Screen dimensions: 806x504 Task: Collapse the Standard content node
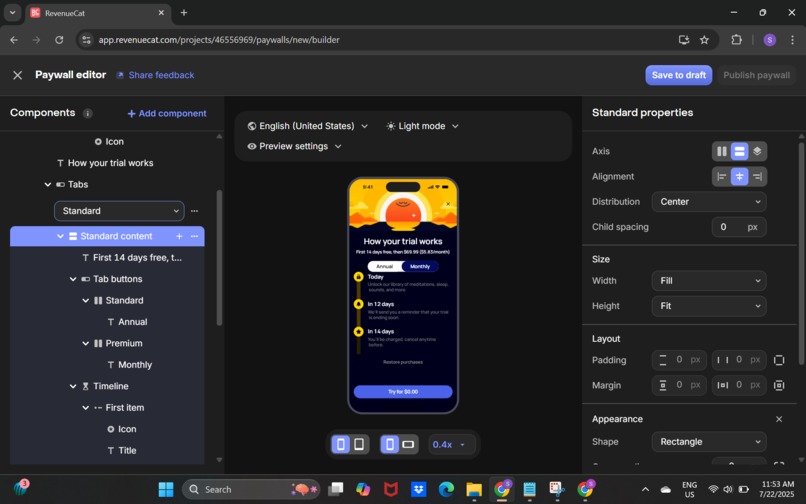pyautogui.click(x=60, y=236)
